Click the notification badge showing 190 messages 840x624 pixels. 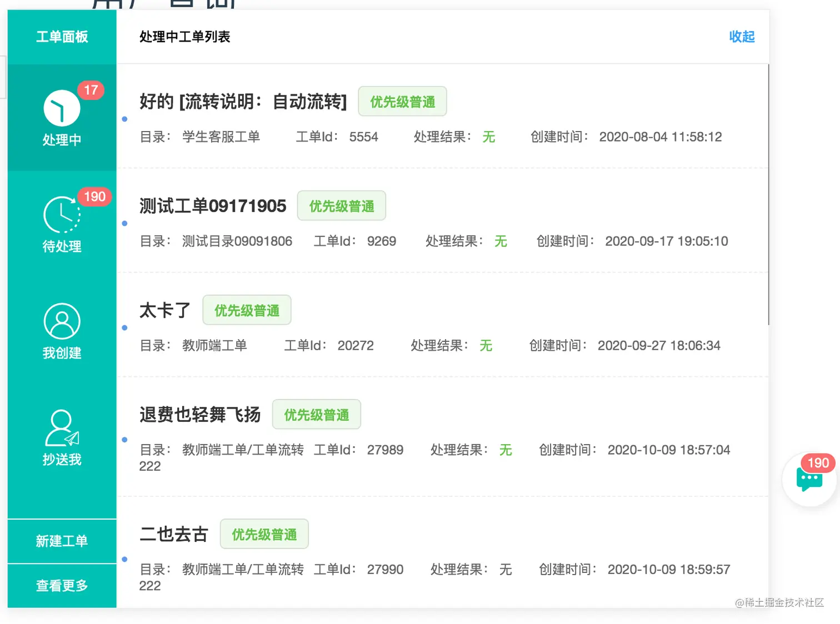click(818, 462)
